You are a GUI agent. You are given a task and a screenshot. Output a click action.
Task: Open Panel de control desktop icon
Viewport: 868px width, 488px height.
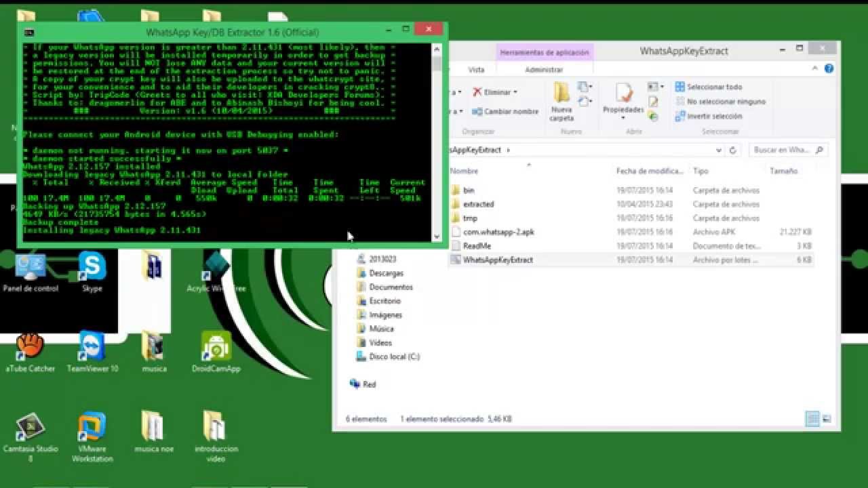pos(31,272)
